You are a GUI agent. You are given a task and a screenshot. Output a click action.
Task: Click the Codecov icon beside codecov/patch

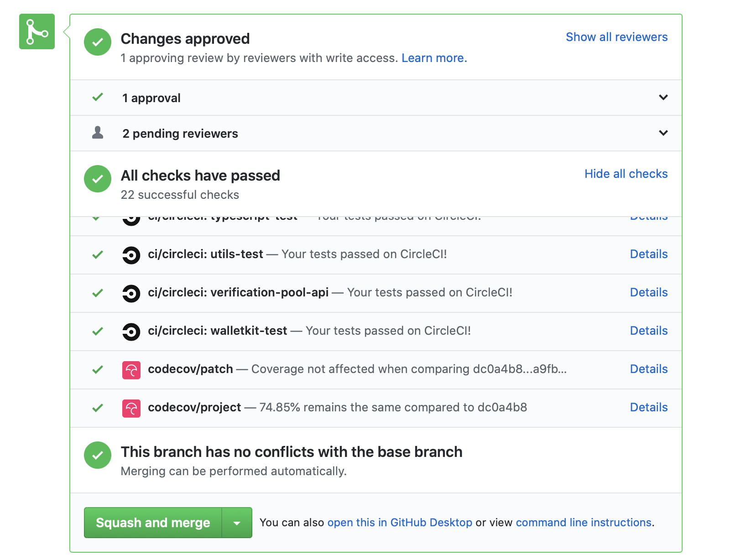point(131,370)
